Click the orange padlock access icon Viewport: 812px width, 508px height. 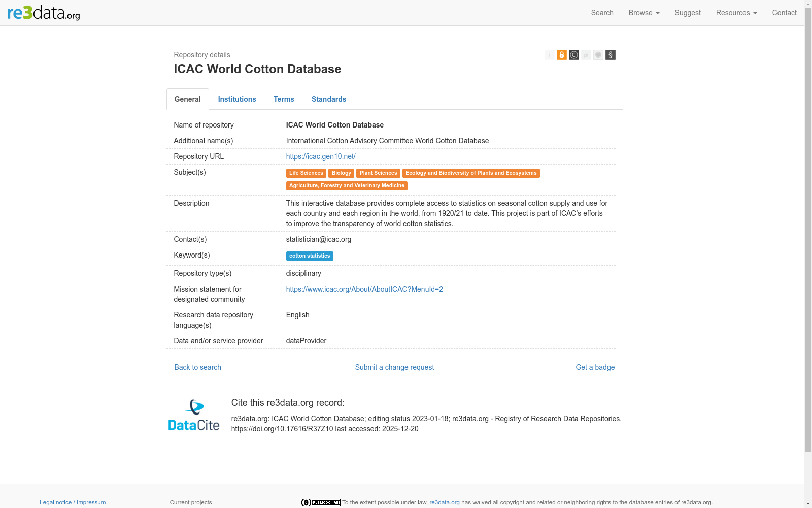coord(562,55)
